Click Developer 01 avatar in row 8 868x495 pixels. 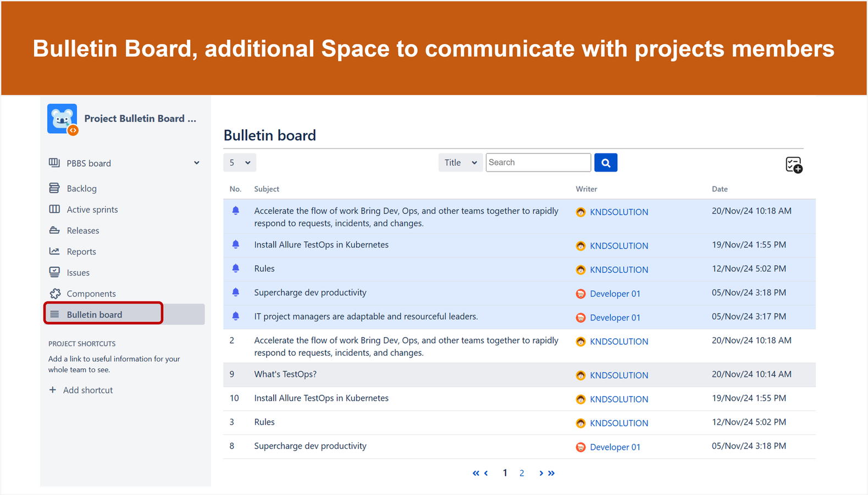pyautogui.click(x=580, y=447)
